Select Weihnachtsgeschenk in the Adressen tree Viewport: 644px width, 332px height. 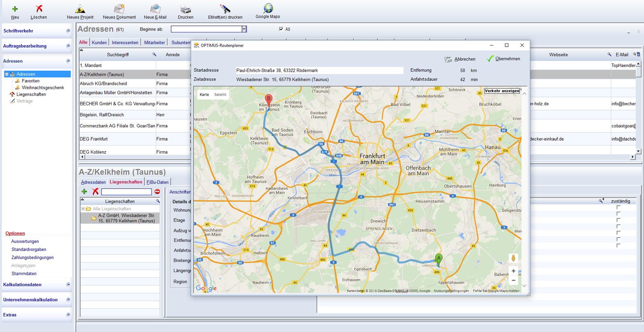coord(43,88)
